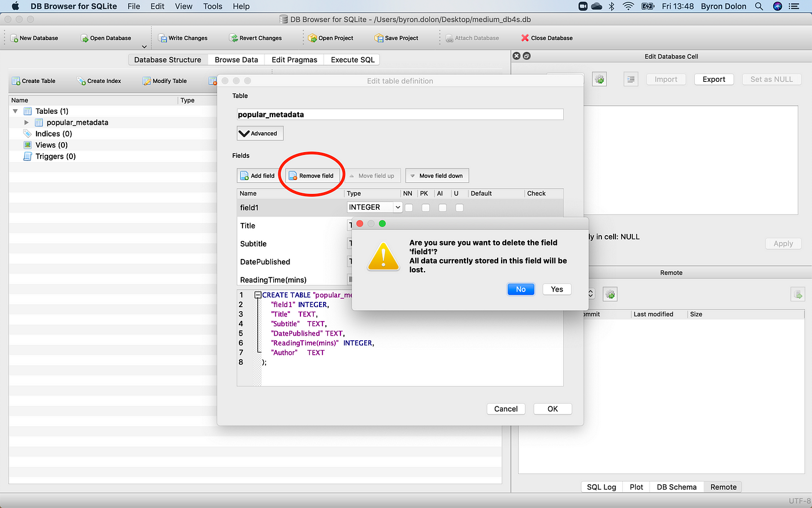
Task: Switch to the Execute SQL tab
Action: 353,60
